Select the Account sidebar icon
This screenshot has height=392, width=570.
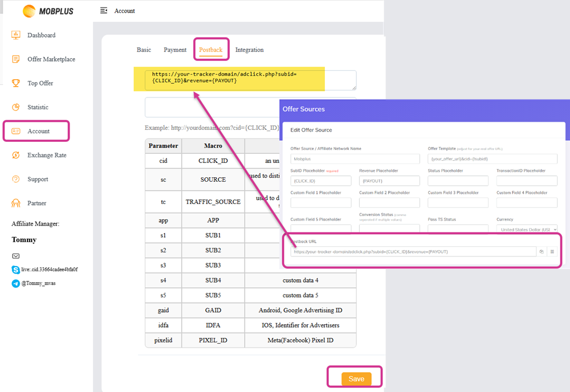tap(17, 130)
